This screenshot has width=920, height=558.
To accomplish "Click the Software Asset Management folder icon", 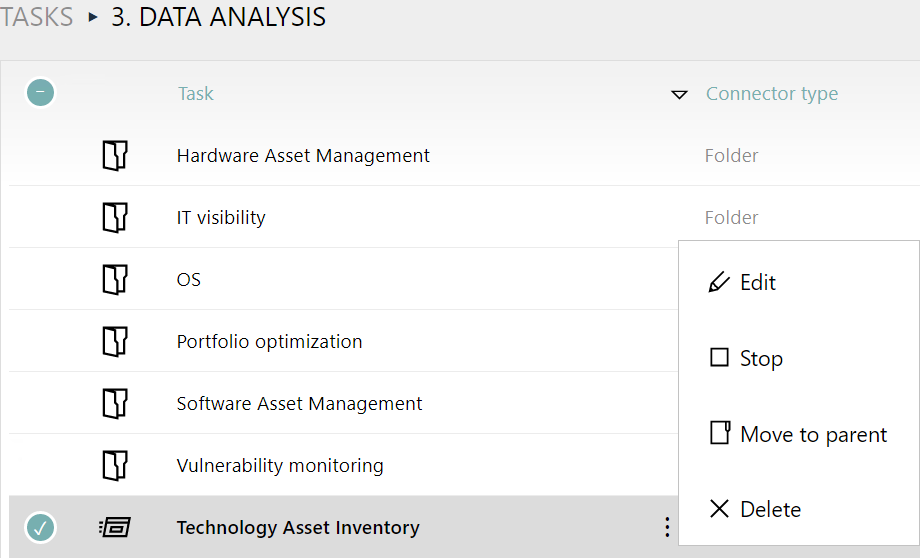I will point(116,404).
